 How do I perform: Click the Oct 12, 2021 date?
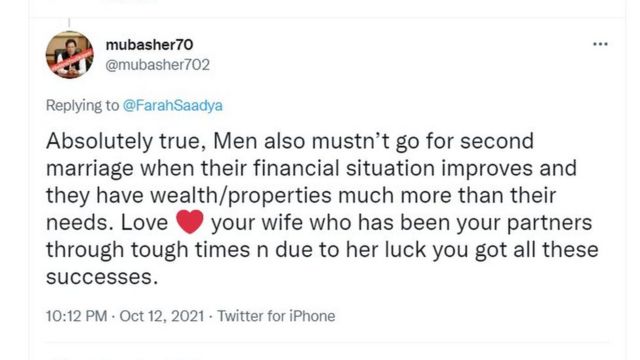point(162,316)
